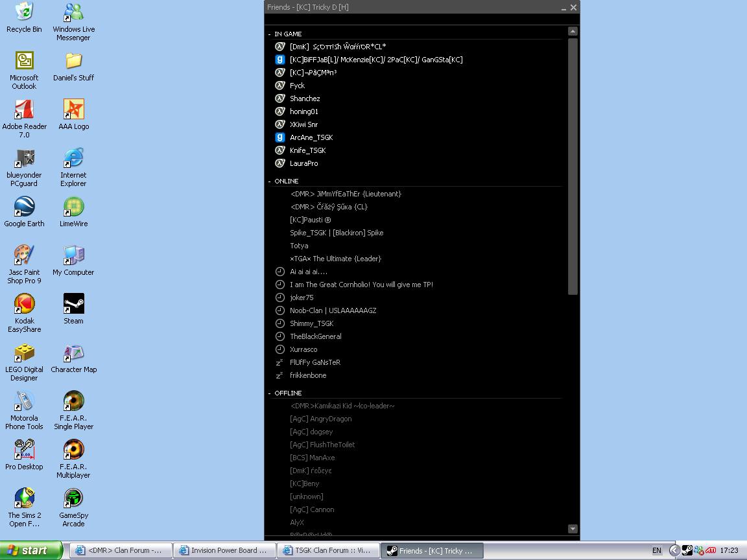Screen dimensions: 747x560
Task: Collapse the OFFLINE friends group
Action: pyautogui.click(x=270, y=393)
